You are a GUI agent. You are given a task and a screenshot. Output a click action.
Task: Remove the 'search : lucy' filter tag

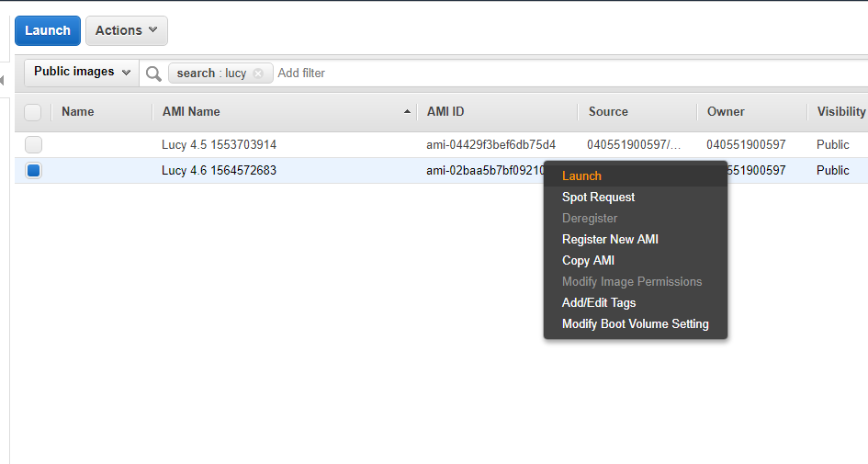[258, 74]
